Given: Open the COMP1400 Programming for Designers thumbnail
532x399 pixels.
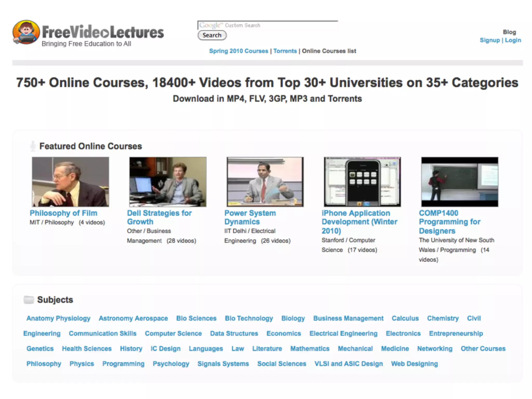Looking at the screenshot, I should tap(460, 182).
